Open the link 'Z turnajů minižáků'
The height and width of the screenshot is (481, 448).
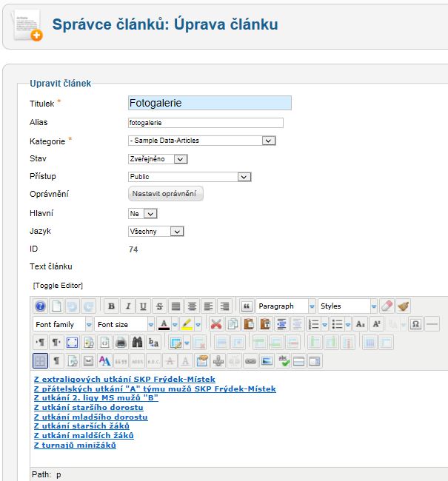click(x=75, y=445)
